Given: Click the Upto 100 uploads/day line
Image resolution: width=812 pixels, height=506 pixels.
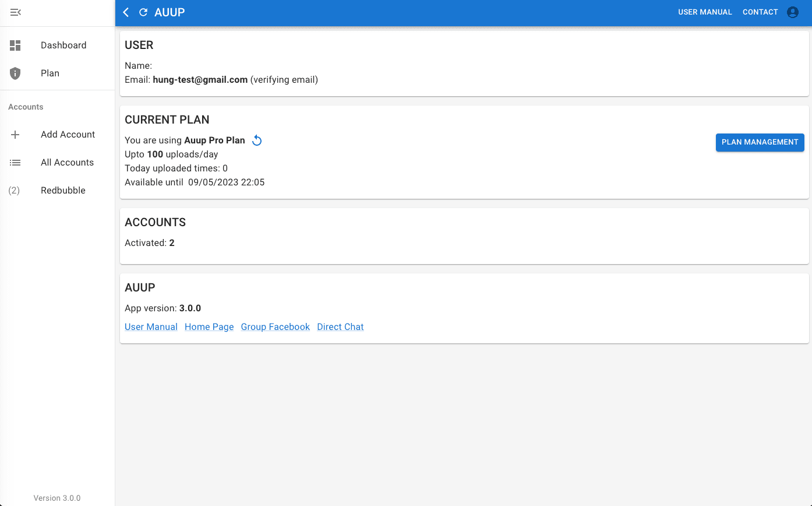Looking at the screenshot, I should (171, 154).
